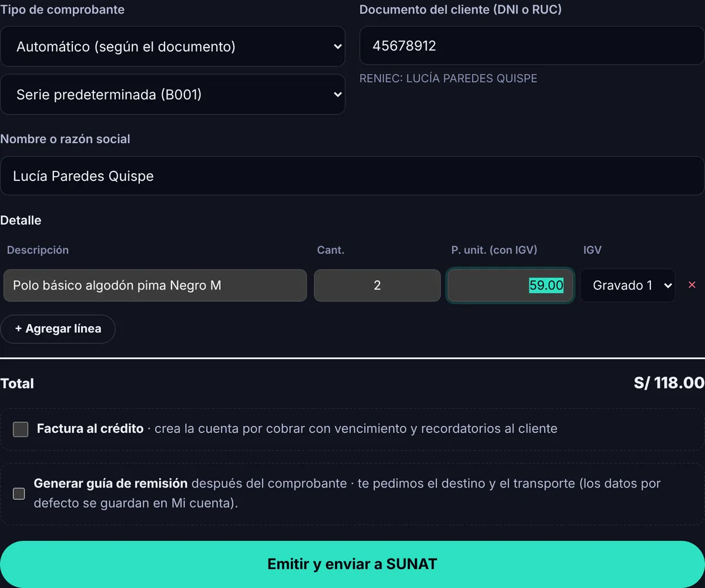Click the IGV column header
Screen dimensions: 705x588
click(592, 250)
